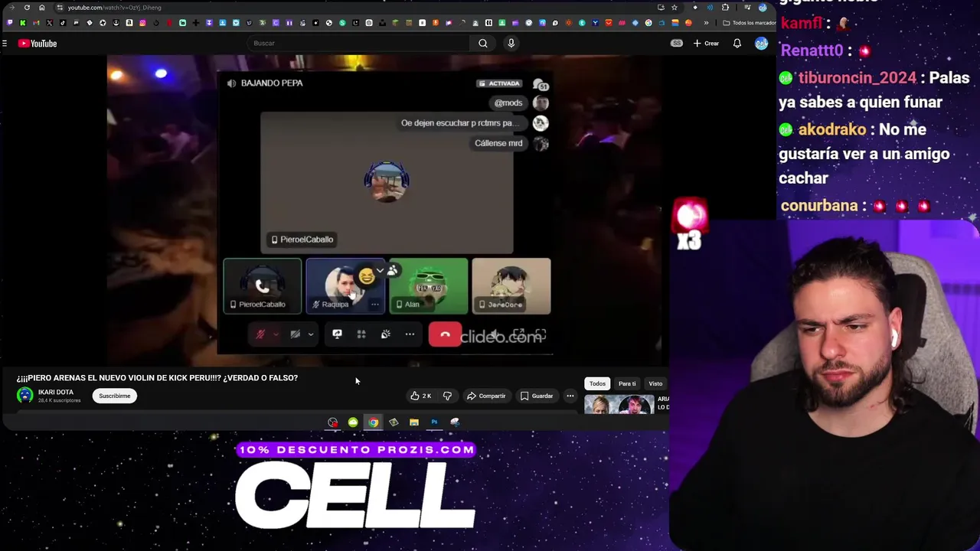The width and height of the screenshot is (980, 551).
Task: Open the Twitch bookmark
Action: pyautogui.click(x=10, y=23)
